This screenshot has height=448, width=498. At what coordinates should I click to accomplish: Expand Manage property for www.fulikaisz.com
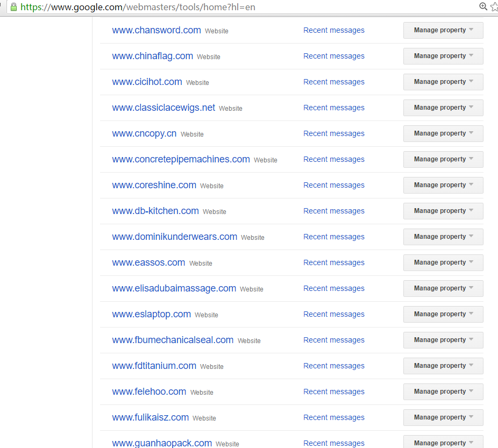pos(443,417)
